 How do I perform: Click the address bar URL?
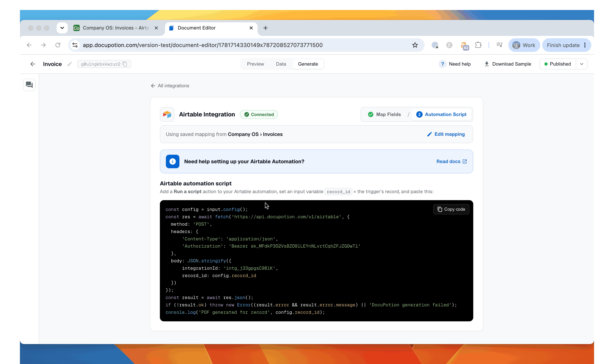point(203,45)
